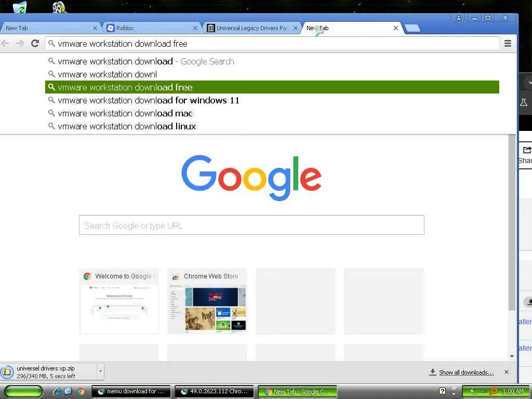
Task: Click the download icon in background window
Action: (x=528, y=302)
